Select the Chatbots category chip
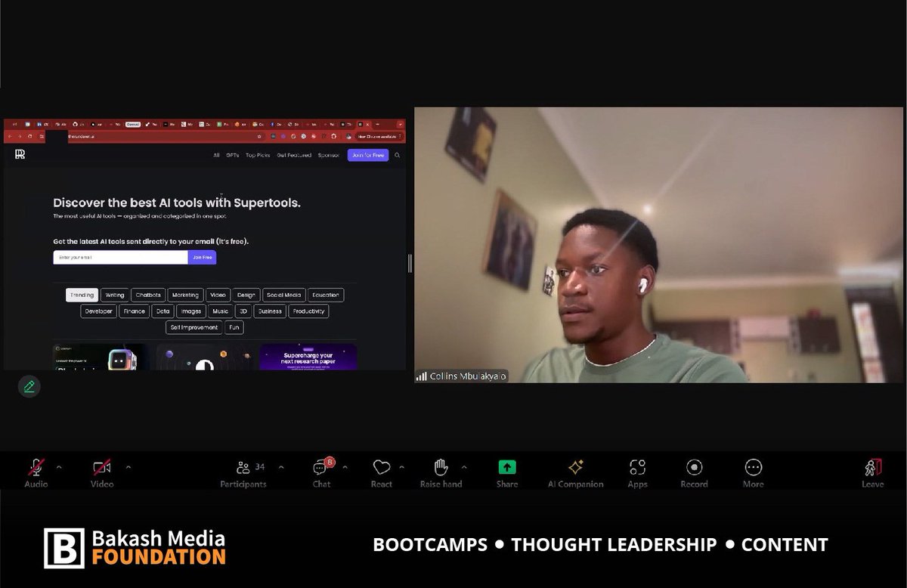Viewport: 907px width, 588px height. click(148, 295)
